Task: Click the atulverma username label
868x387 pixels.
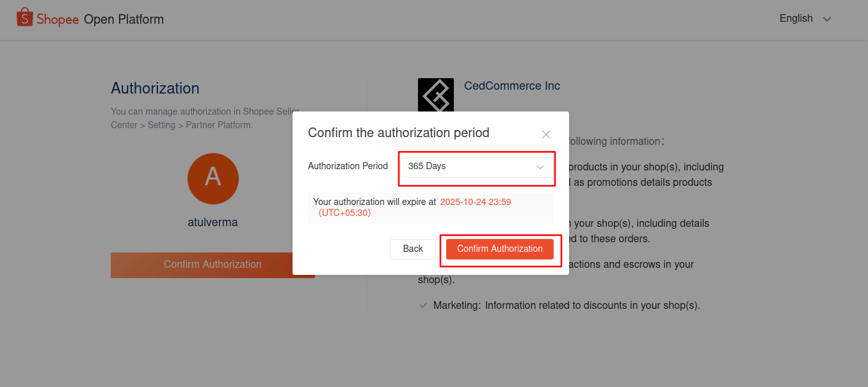Action: (213, 223)
